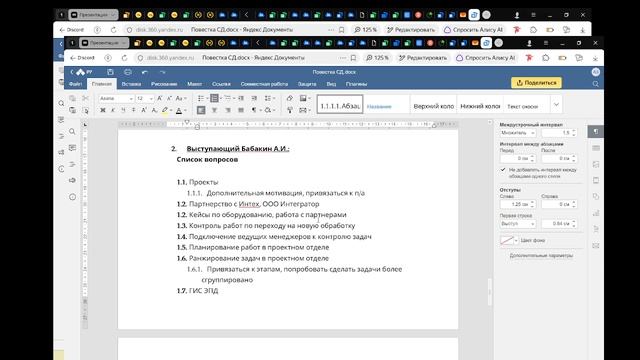Toggle 'Не добавлять интервал' checkbox
Viewport: 640px width, 360px height.
(x=503, y=169)
